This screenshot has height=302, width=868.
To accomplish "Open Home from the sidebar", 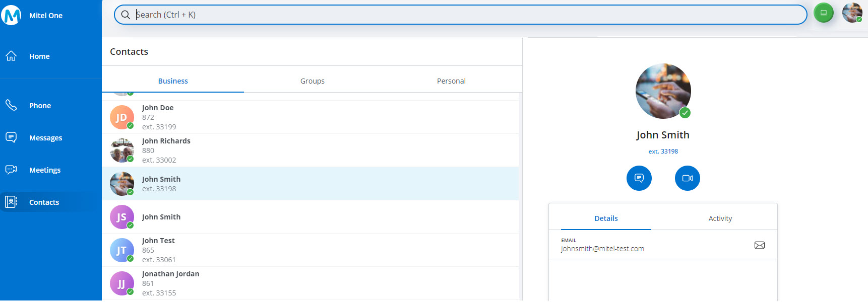I will tap(39, 56).
